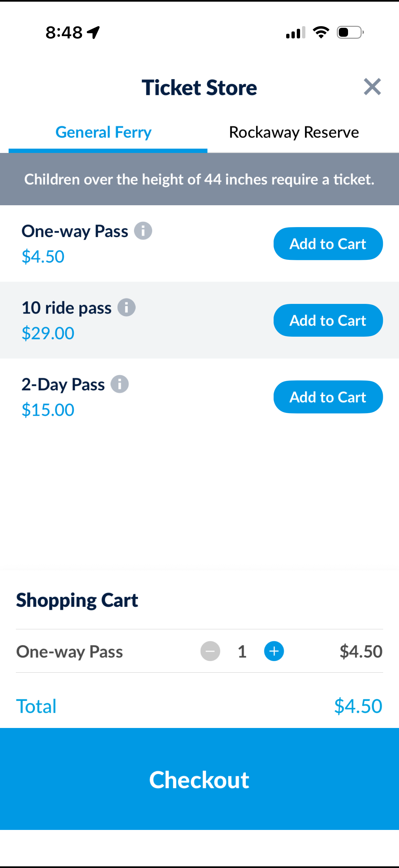399x868 pixels.
Task: Tap the location arrow in status bar
Action: (x=93, y=32)
